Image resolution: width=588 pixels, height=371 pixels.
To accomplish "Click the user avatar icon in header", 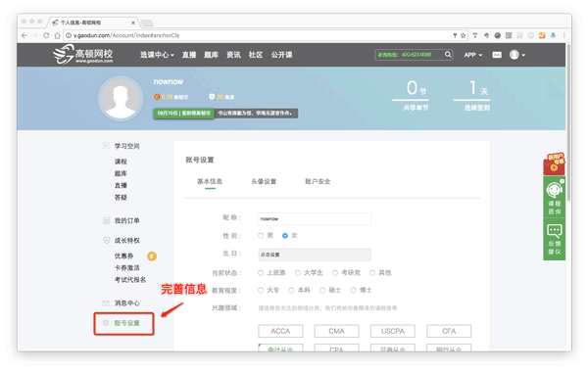I will click(514, 55).
